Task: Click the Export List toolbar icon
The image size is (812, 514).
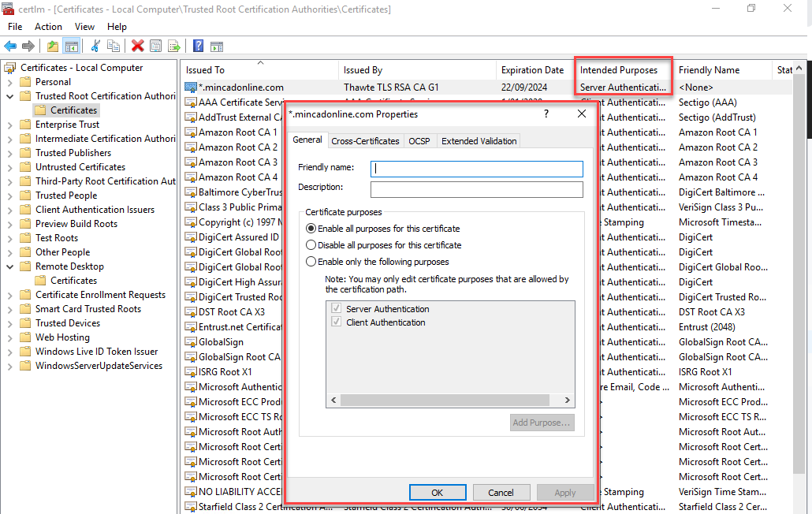Action: click(173, 45)
